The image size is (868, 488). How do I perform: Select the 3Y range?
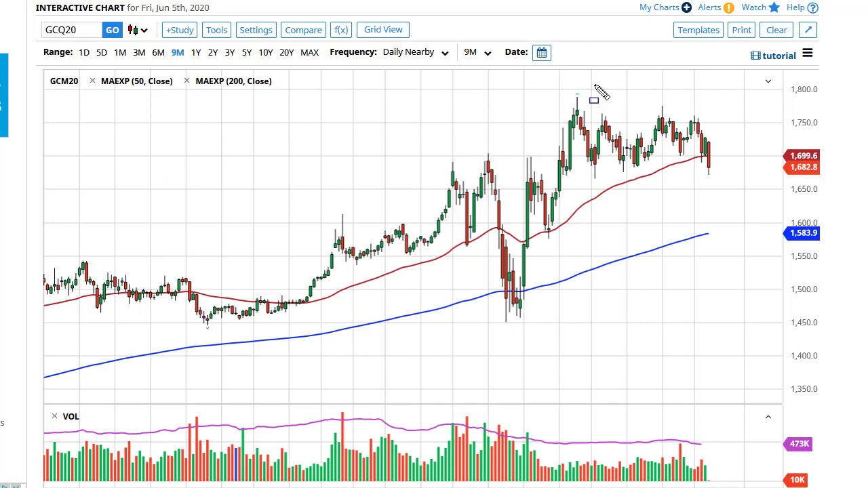[x=230, y=52]
